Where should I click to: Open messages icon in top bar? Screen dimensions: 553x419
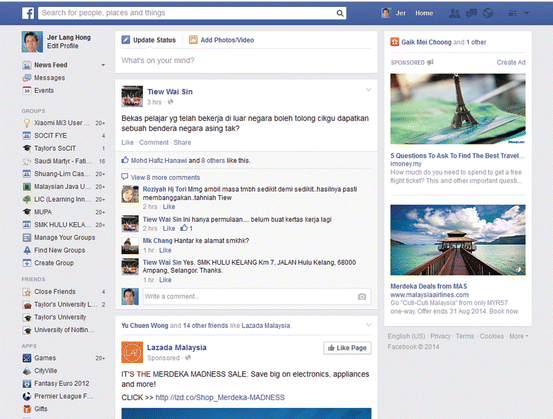[471, 13]
